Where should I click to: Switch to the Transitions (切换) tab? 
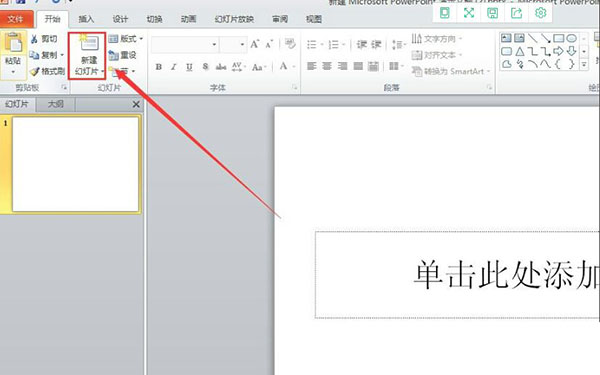click(154, 19)
